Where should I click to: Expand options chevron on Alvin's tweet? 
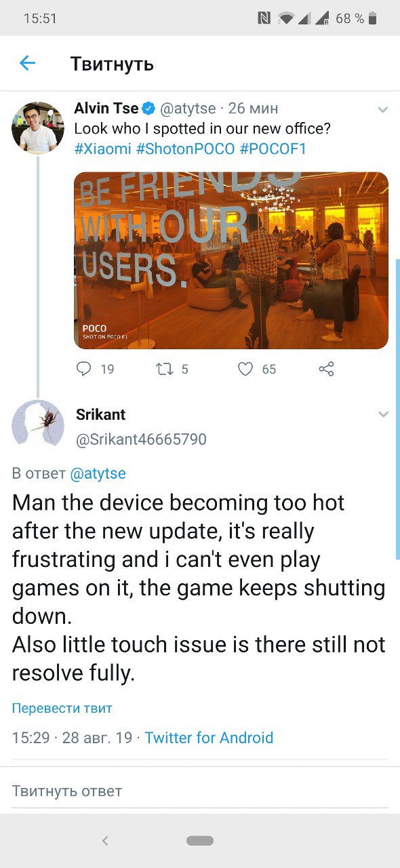382,109
